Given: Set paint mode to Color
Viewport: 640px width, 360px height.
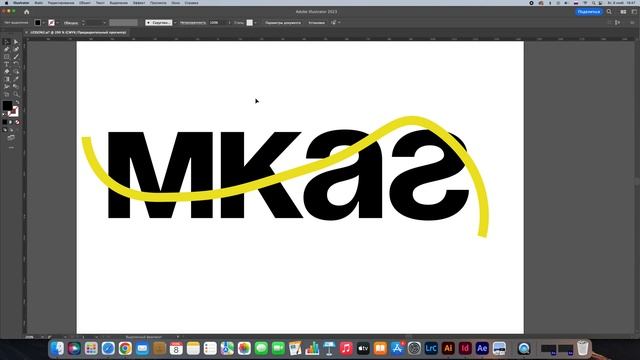Looking at the screenshot, I should pos(5,122).
